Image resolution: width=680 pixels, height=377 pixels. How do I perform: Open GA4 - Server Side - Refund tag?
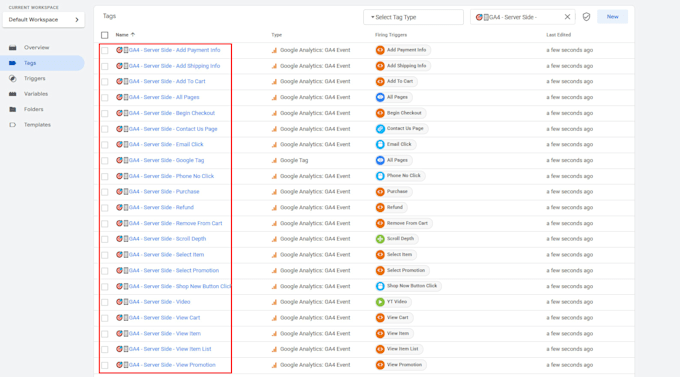[161, 207]
